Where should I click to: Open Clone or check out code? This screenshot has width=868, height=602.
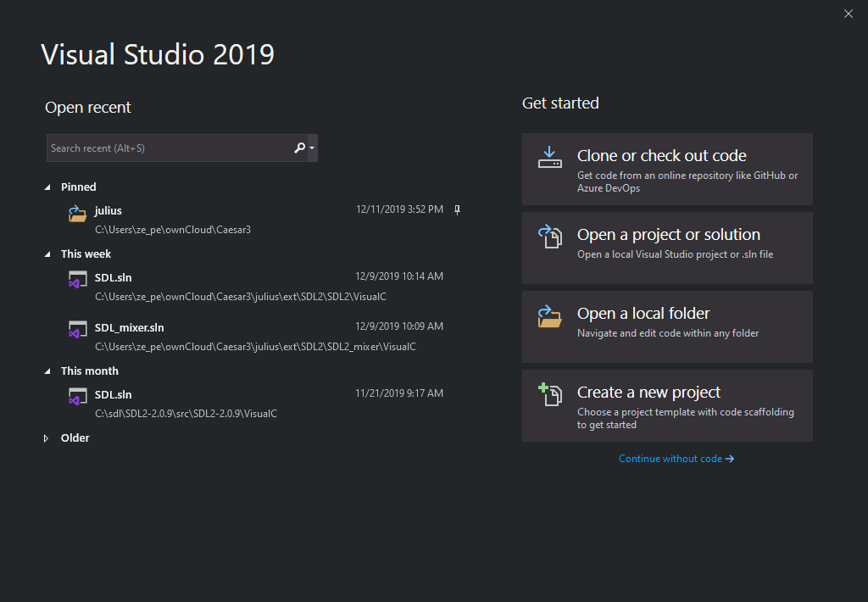coord(667,169)
